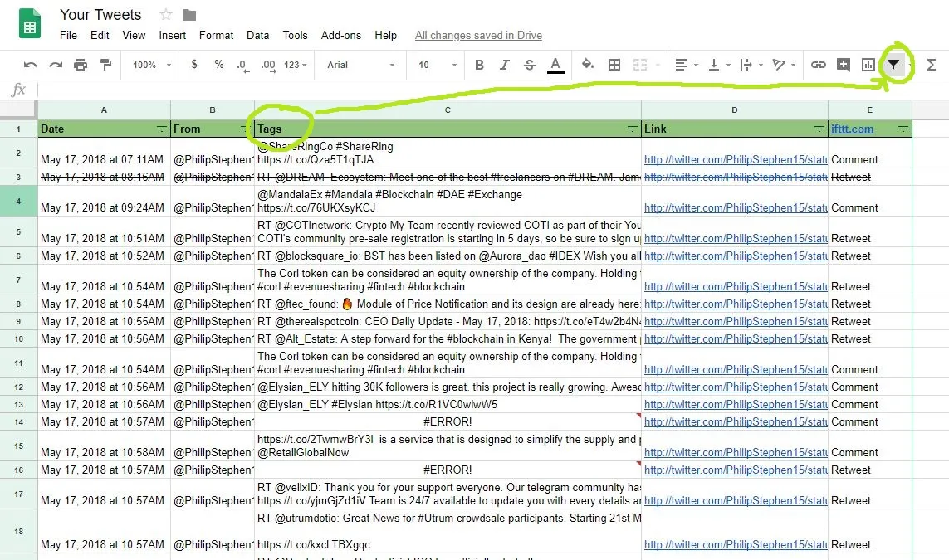This screenshot has width=949, height=560.
Task: Open the View menu
Action: click(134, 35)
